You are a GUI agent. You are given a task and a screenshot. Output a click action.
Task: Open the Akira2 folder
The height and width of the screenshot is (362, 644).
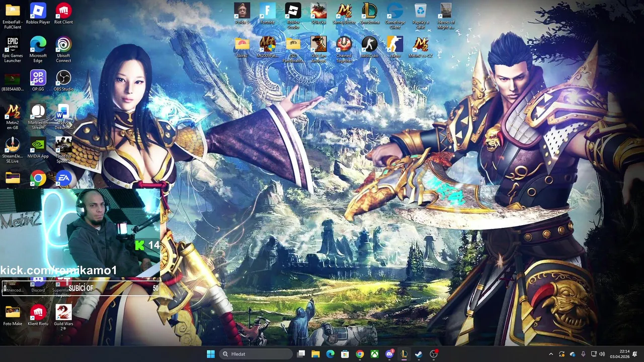pos(242,47)
